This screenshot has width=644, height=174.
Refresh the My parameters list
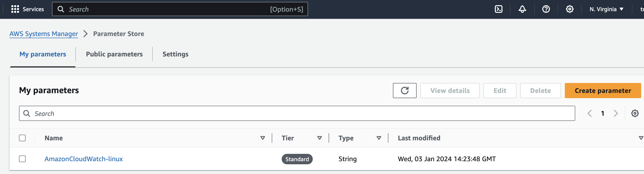pos(405,91)
